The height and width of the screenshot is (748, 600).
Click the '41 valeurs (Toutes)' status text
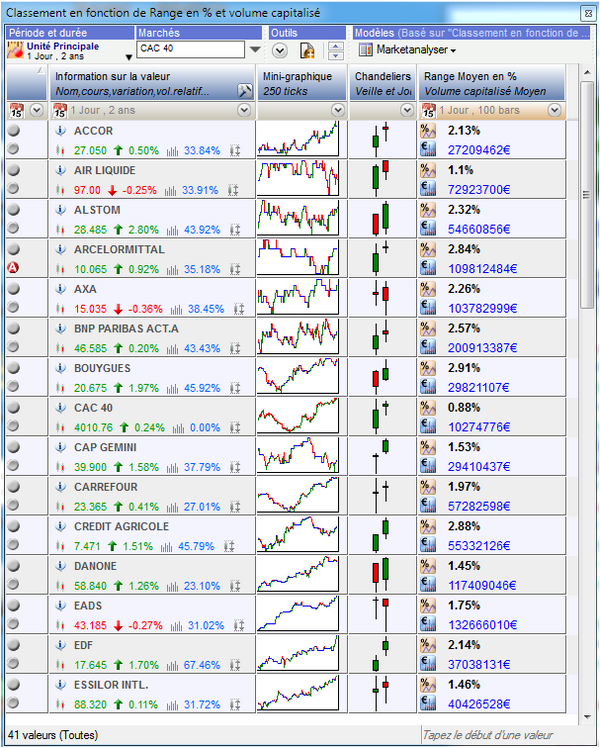tap(53, 735)
